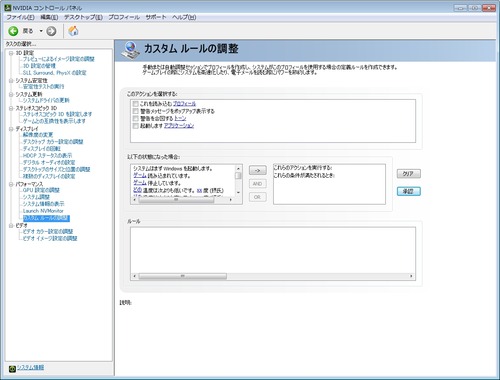The image size is (500, 380).
Task: Click the アプリケーション link in actions list
Action: tap(179, 126)
